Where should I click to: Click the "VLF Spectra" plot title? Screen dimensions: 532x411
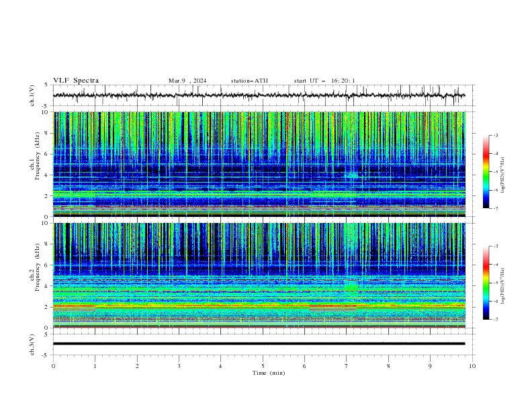[x=76, y=81]
